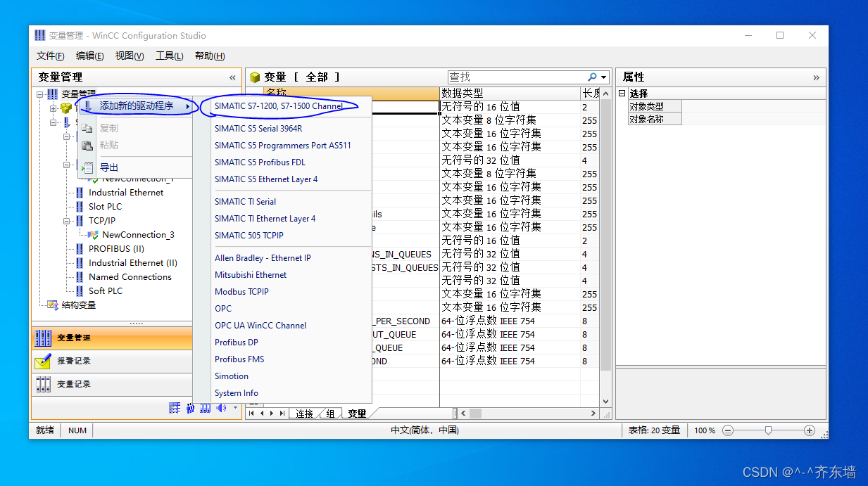
Task: Expand the 属性 panel chevron
Action: tap(817, 77)
